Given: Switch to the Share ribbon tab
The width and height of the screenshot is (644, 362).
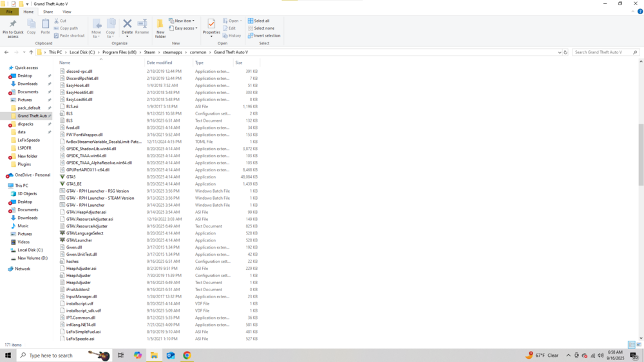Looking at the screenshot, I should pos(48,12).
